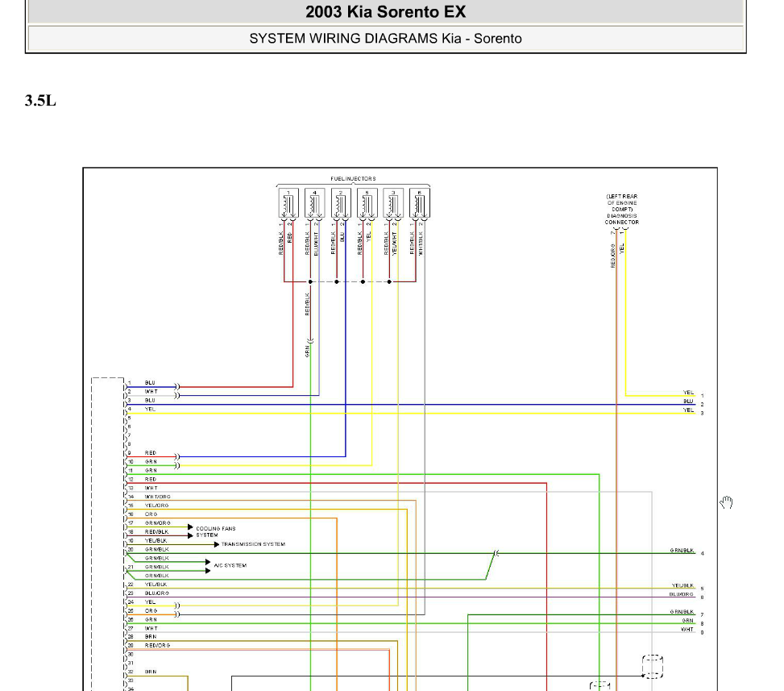Click 'GRN' label at left pin 10
Screen dimensions: 784x691
(151, 462)
